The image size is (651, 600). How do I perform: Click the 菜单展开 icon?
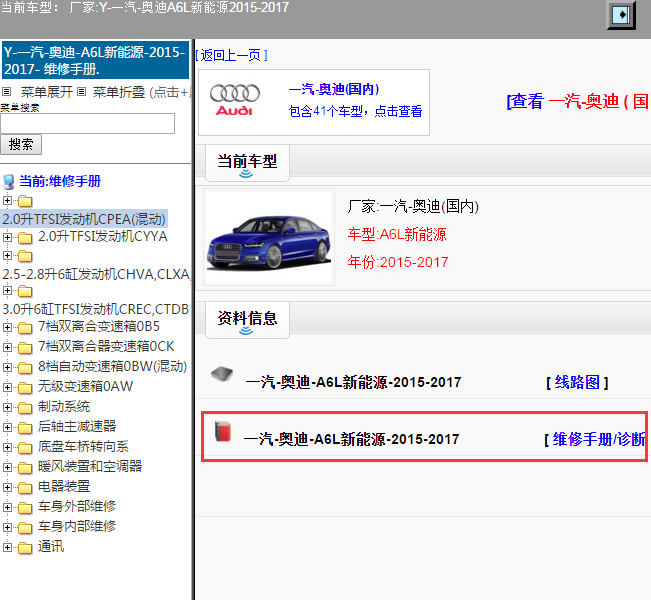(x=7, y=91)
